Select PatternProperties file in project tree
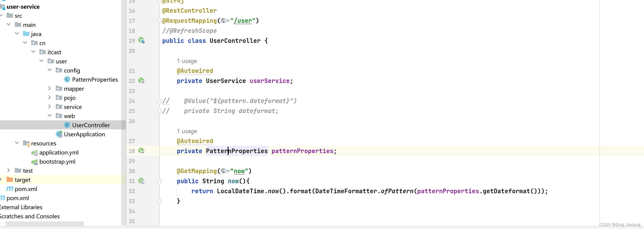The height and width of the screenshot is (229, 644). pyautogui.click(x=95, y=79)
